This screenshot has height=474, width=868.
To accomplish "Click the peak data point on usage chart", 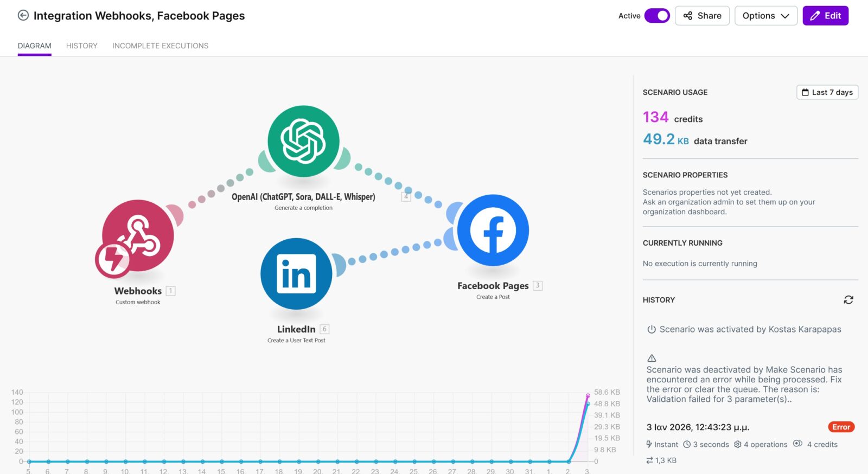I will (588, 396).
